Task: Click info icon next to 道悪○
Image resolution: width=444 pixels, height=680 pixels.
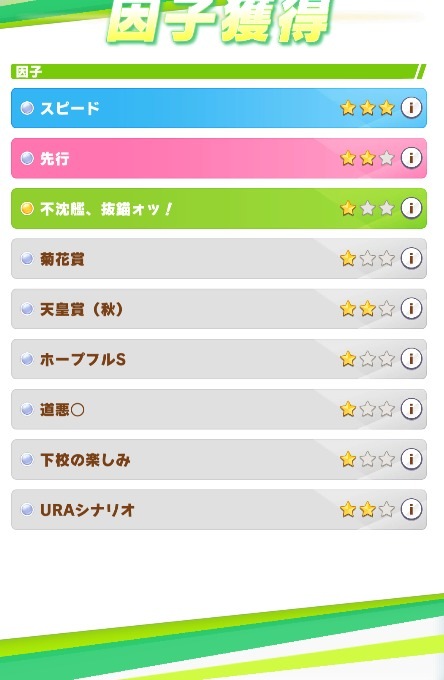Action: tap(411, 409)
